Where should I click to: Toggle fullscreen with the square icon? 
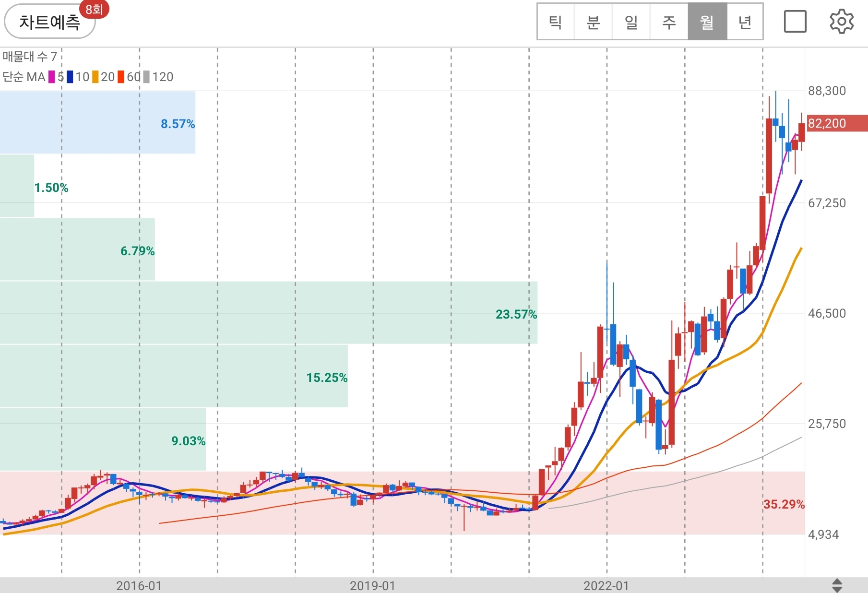click(795, 22)
